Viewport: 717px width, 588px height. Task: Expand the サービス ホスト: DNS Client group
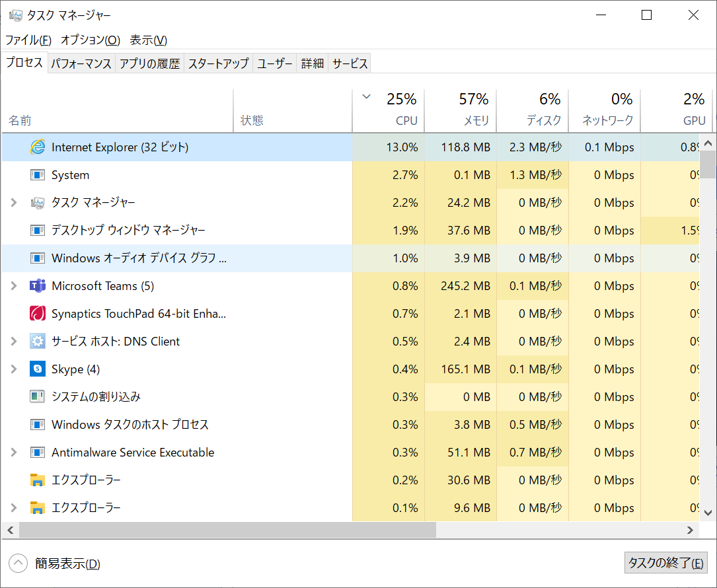point(14,342)
